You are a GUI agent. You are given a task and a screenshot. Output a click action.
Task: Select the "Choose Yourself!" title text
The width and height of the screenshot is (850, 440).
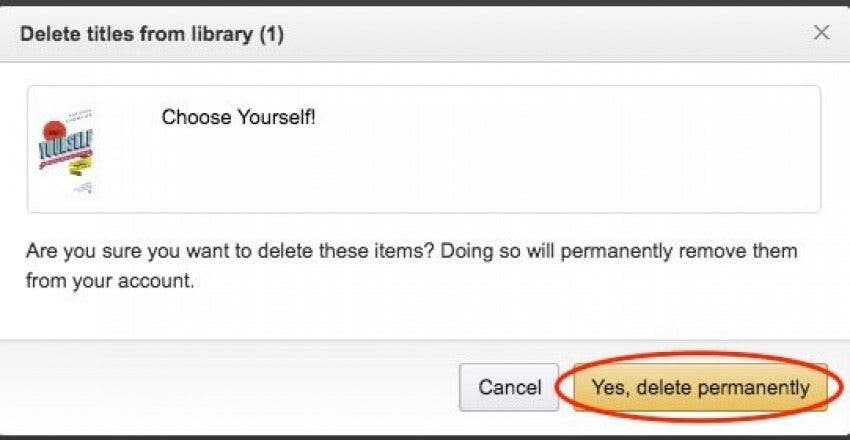[239, 117]
